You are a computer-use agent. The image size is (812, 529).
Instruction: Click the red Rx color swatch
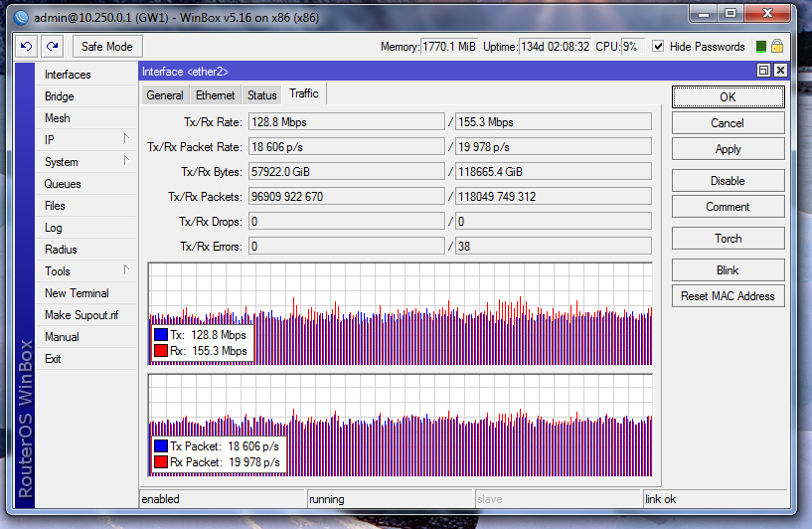161,351
